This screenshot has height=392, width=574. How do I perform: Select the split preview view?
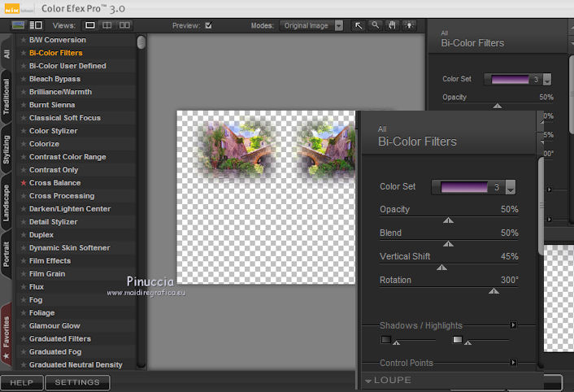click(x=107, y=25)
